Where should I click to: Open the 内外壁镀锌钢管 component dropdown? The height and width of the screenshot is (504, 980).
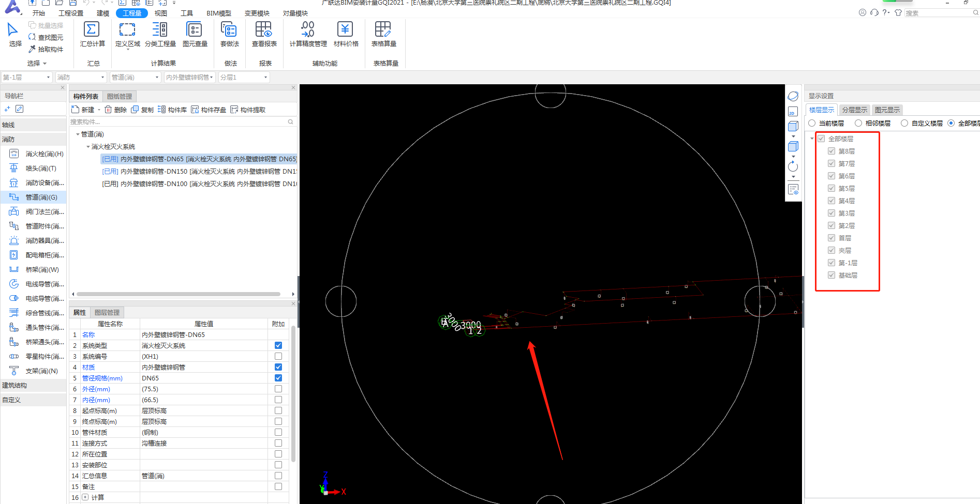tap(189, 78)
